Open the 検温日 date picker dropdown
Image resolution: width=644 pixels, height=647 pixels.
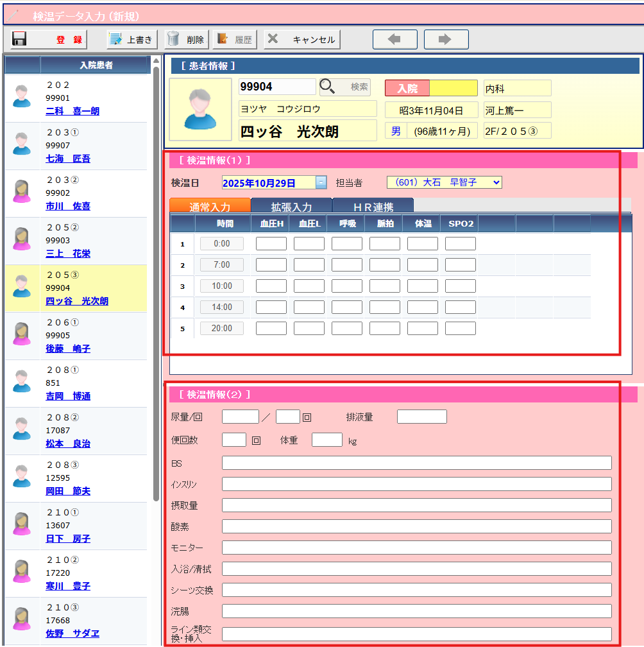[321, 183]
